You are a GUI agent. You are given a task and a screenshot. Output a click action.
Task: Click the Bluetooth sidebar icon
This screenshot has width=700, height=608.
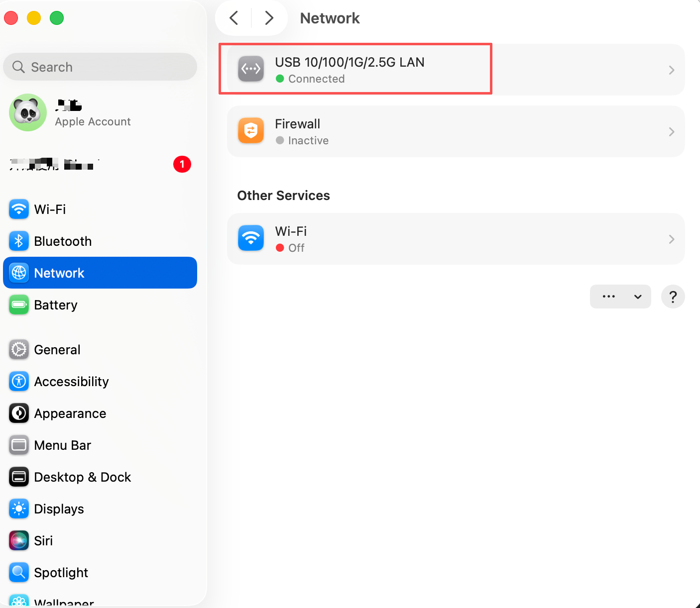(x=19, y=241)
